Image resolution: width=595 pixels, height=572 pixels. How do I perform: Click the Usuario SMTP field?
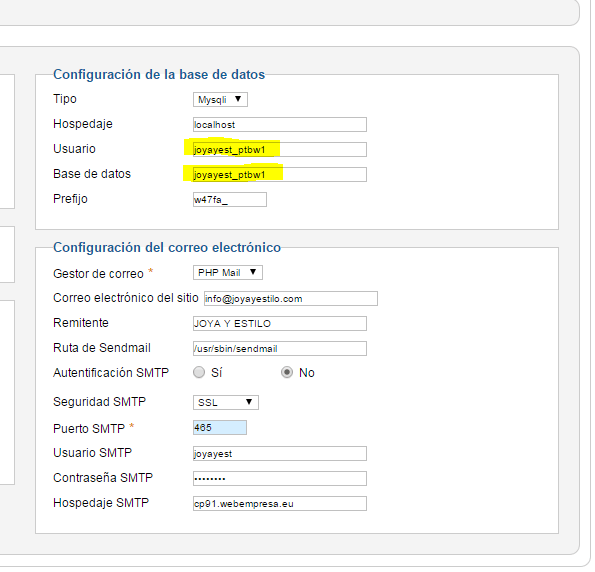pos(280,454)
